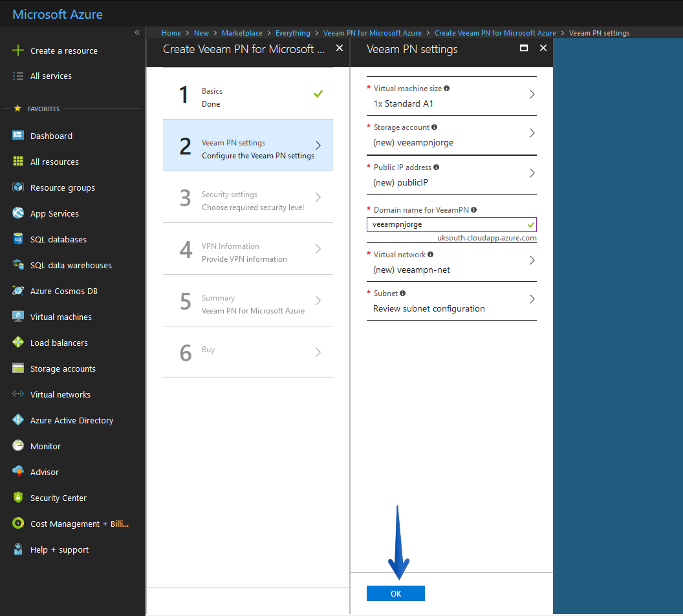Open step 3 Security settings chevron
This screenshot has height=616, width=683.
click(318, 197)
